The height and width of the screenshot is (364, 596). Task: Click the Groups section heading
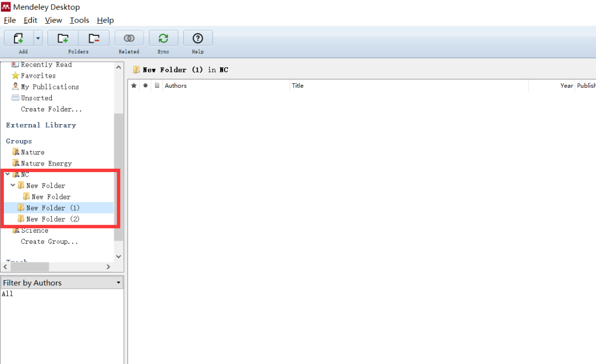19,141
